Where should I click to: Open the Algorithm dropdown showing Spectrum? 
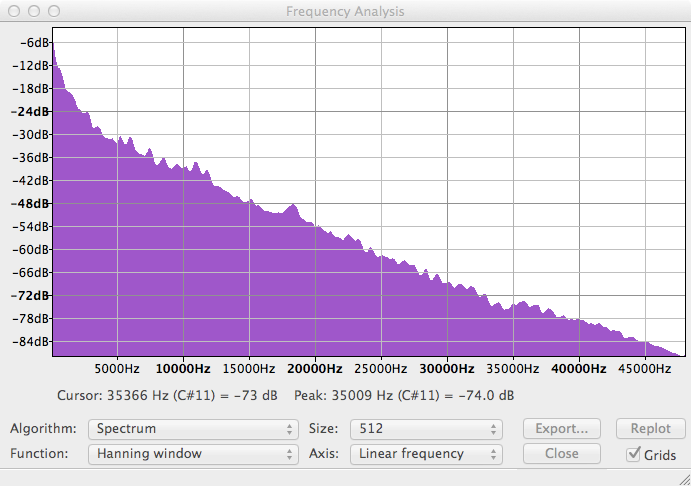193,429
